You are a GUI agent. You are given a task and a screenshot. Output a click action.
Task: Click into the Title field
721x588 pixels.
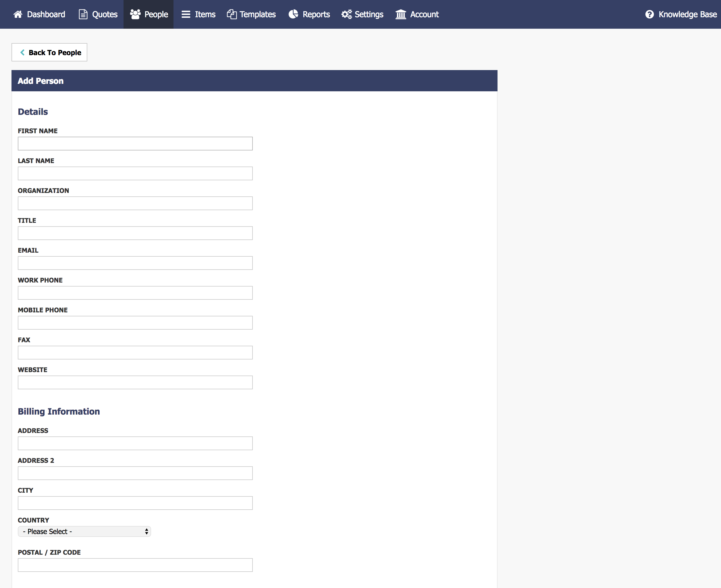135,233
